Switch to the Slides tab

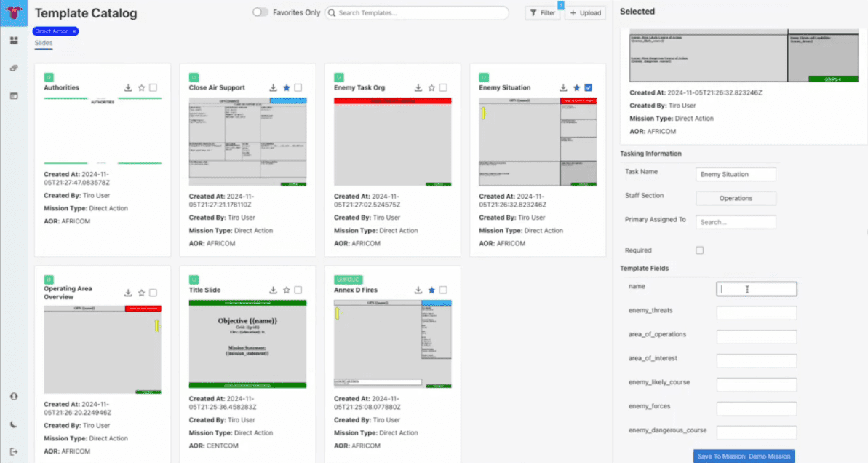[44, 43]
